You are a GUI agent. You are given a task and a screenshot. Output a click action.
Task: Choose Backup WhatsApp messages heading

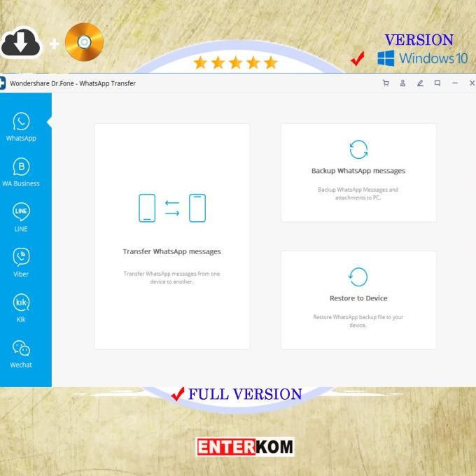click(358, 171)
